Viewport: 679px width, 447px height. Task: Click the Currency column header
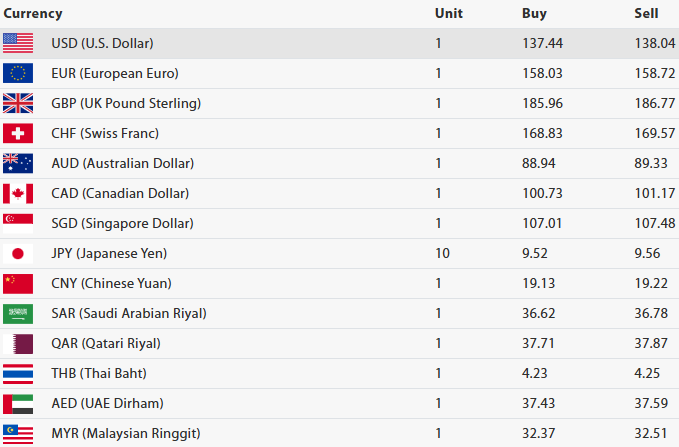point(33,14)
